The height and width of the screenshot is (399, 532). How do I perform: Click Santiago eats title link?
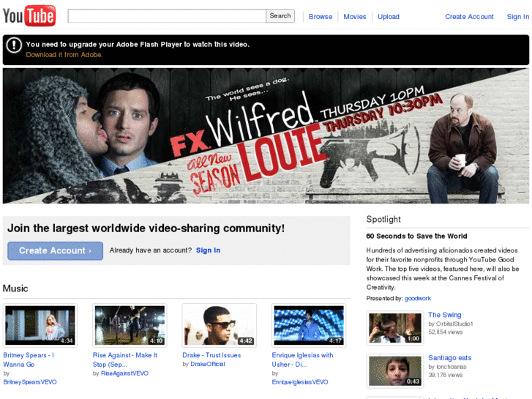click(449, 357)
